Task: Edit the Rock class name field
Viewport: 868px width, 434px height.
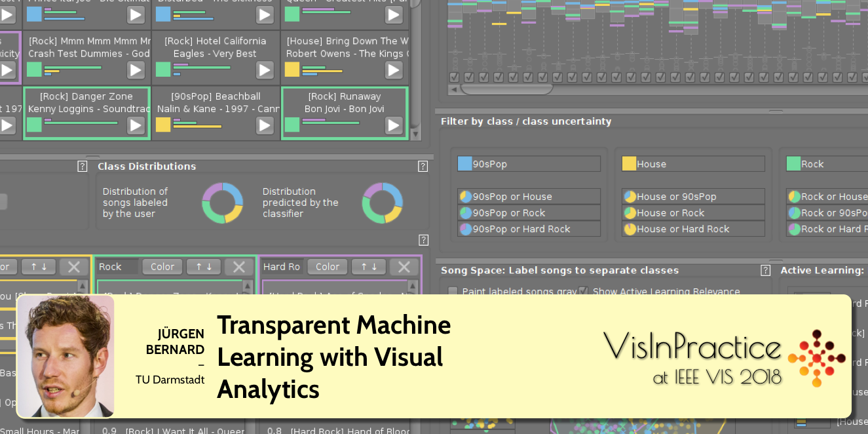Action: click(117, 267)
